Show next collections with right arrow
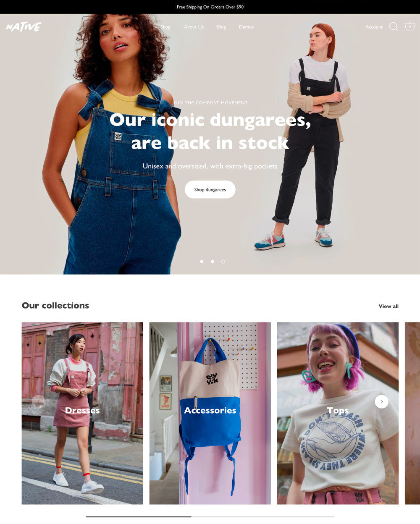Viewport: 420px width, 524px height. 381,401
